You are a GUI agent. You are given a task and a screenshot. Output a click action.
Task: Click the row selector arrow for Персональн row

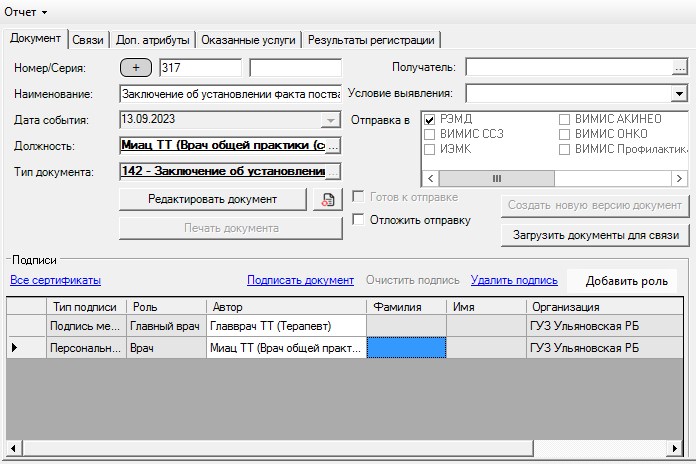click(x=14, y=348)
